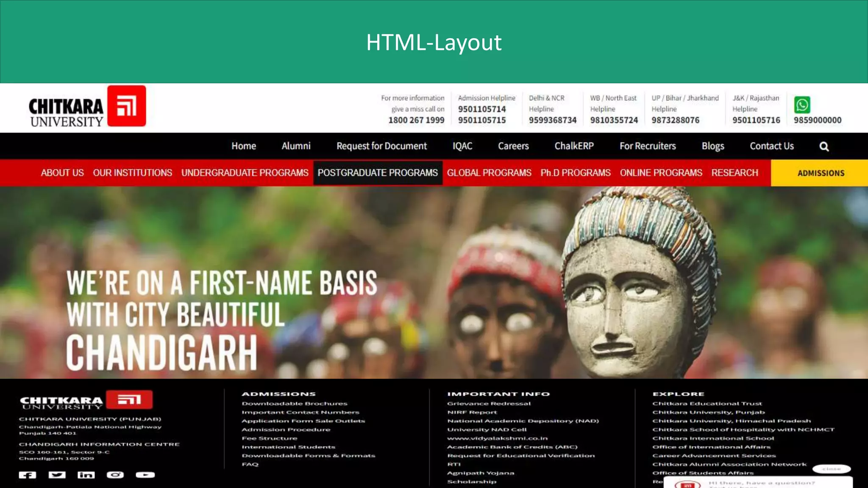Open the Contact Us menu item

coord(771,146)
